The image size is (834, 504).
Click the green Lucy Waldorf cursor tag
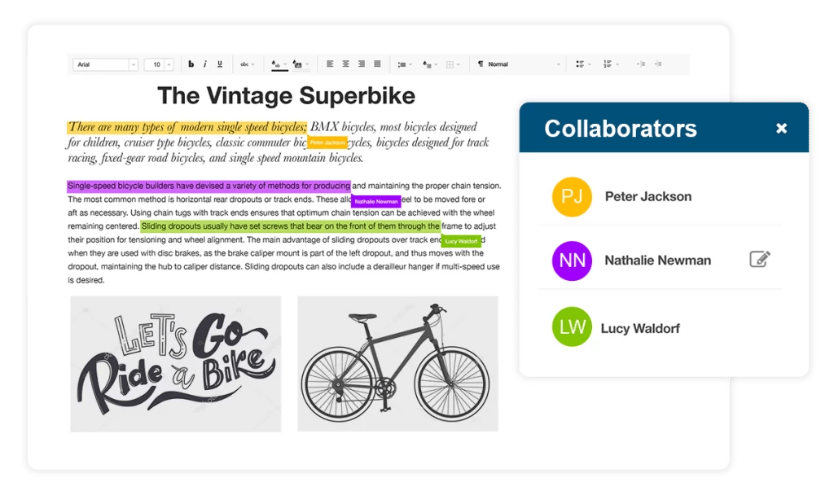[x=461, y=241]
